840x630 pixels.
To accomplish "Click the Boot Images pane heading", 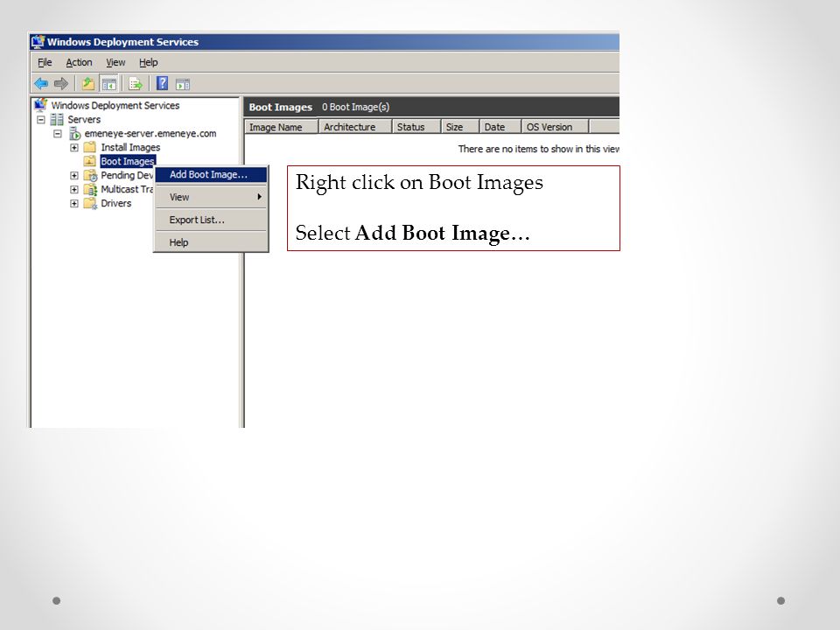I will click(x=280, y=107).
